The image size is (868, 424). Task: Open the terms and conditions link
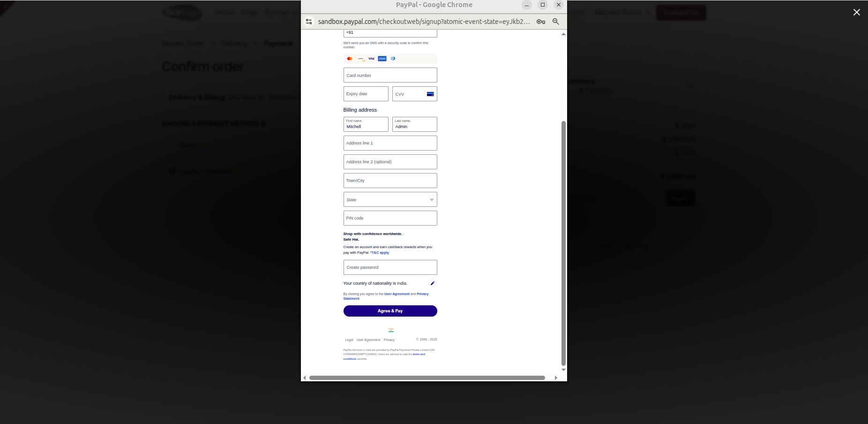pyautogui.click(x=384, y=356)
